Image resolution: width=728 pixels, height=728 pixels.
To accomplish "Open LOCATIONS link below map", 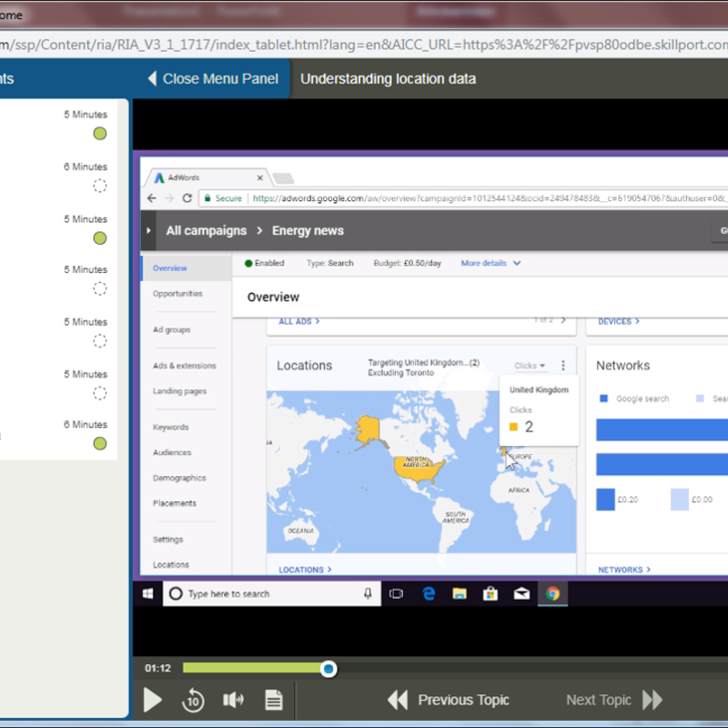I will [x=305, y=570].
